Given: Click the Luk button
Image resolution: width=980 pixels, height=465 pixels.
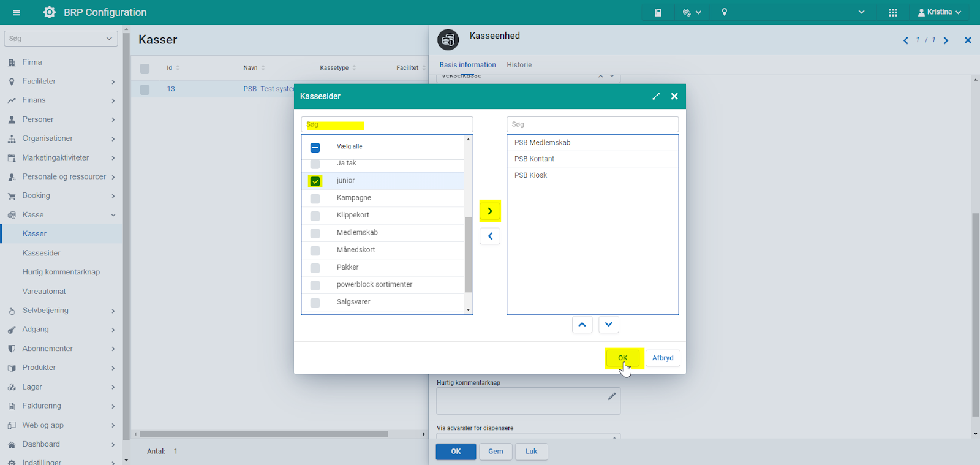Looking at the screenshot, I should [x=531, y=452].
